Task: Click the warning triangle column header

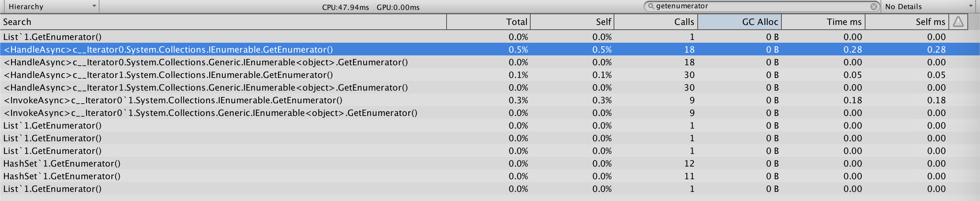Action: (x=958, y=22)
